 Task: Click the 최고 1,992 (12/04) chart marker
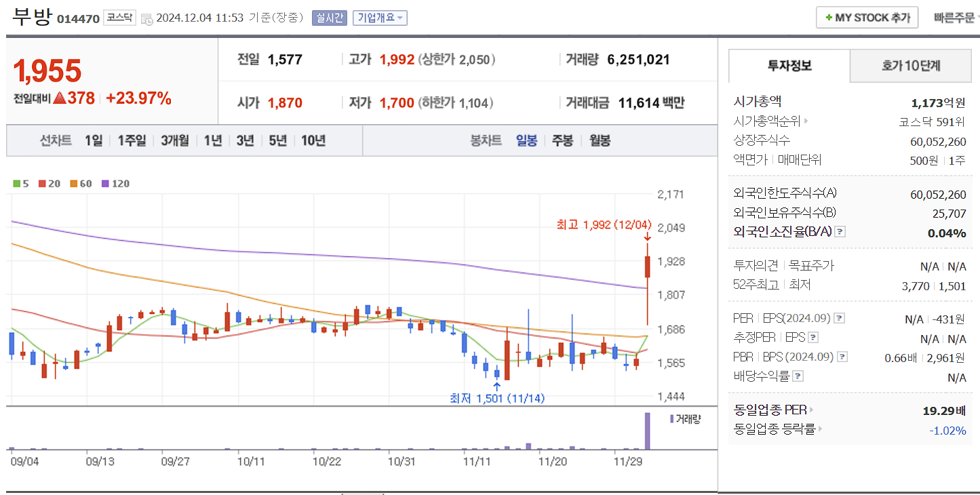point(604,224)
